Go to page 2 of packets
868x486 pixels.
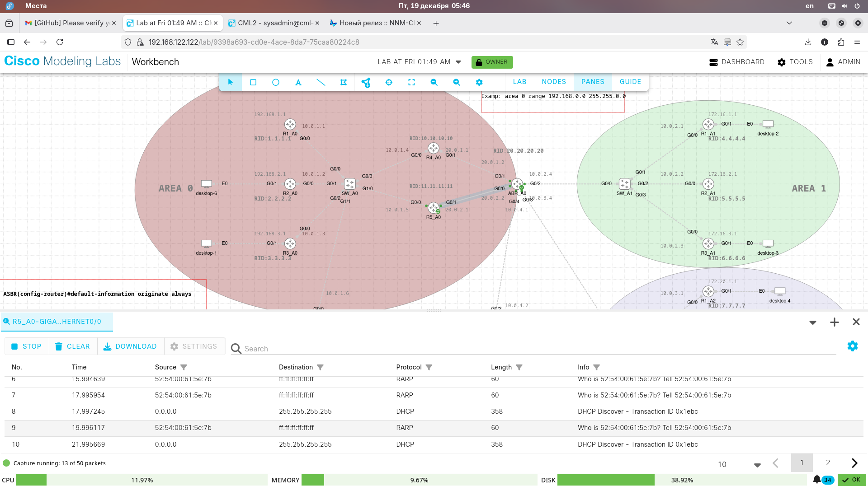point(828,463)
